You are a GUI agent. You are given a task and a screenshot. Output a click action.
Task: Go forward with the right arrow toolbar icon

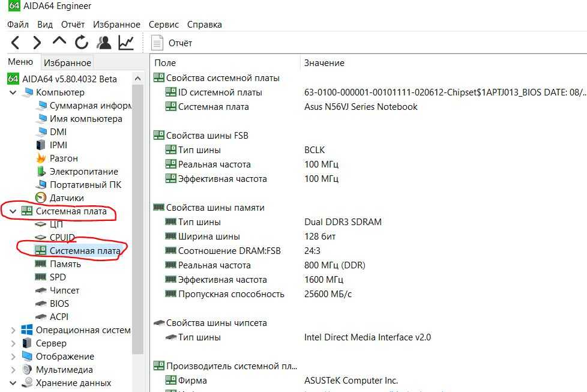point(37,43)
